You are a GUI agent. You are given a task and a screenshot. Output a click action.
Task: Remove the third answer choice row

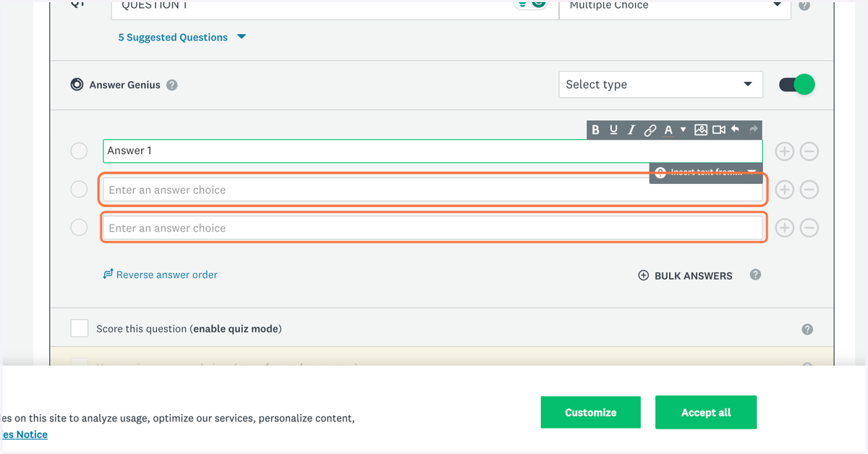809,227
